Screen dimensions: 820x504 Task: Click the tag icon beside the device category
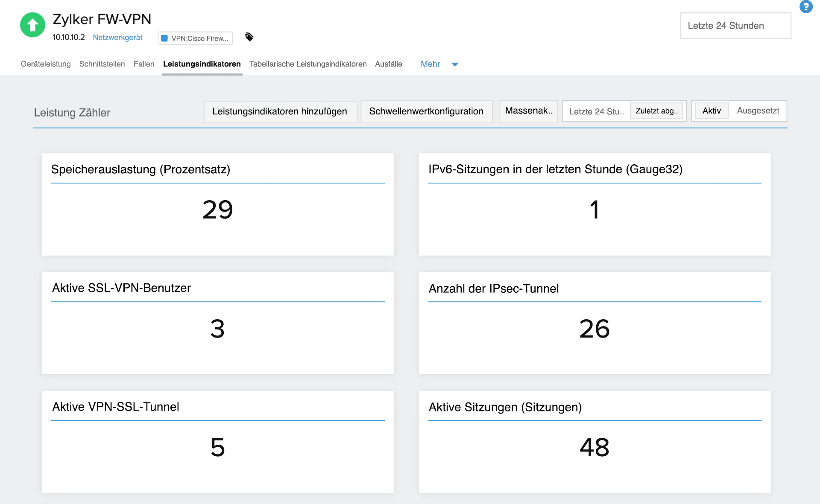coord(249,38)
